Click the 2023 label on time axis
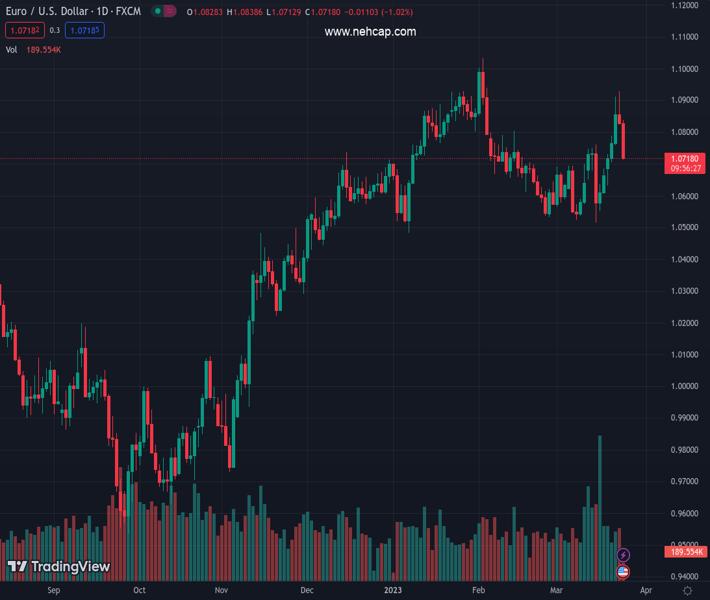This screenshot has height=600, width=710. pos(392,591)
